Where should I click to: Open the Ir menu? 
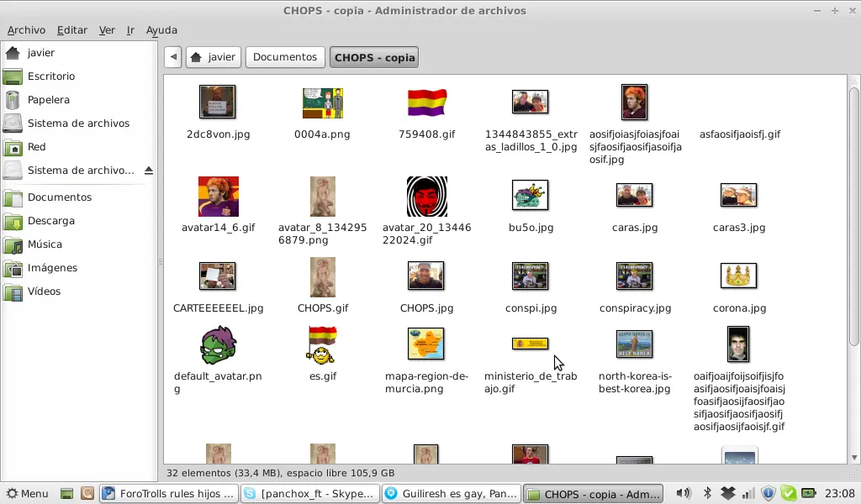[130, 30]
